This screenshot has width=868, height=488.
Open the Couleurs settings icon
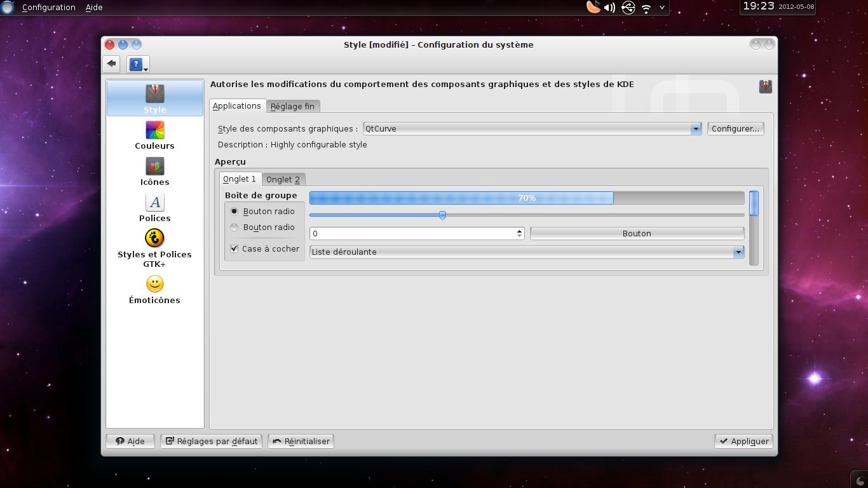pyautogui.click(x=154, y=130)
